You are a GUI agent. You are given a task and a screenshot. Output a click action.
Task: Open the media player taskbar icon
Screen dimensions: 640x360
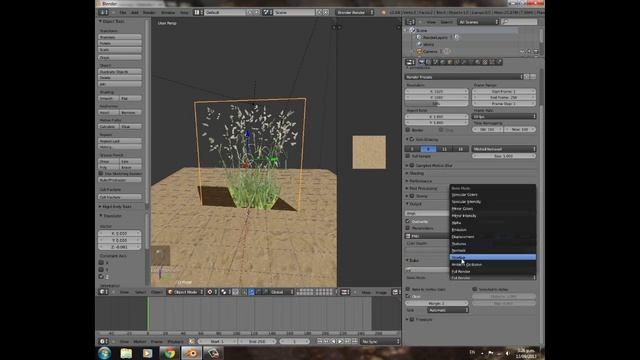(147, 353)
